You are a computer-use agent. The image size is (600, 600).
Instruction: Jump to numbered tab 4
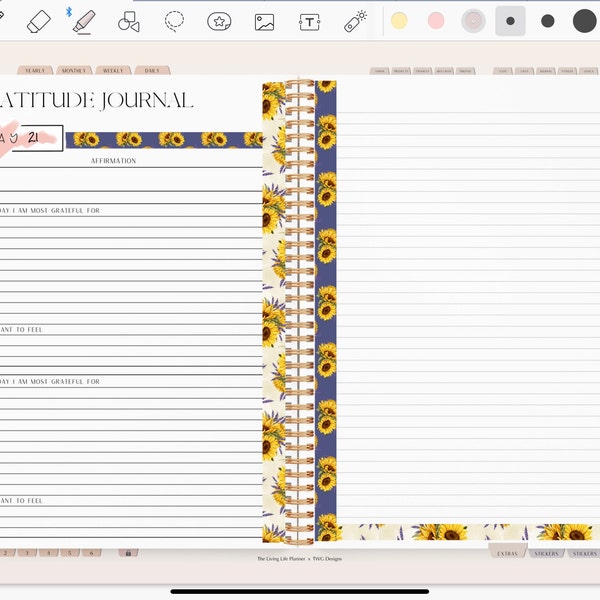coord(49,553)
